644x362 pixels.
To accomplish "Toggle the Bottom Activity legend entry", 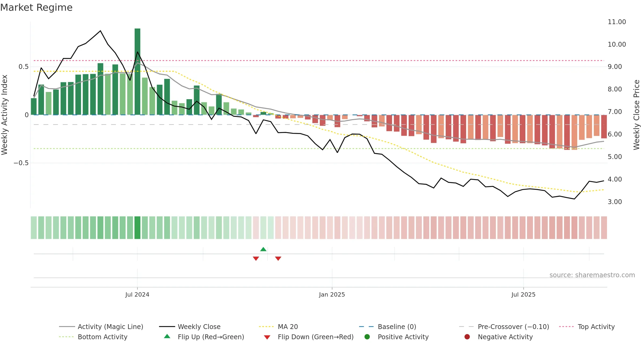I will (93, 337).
